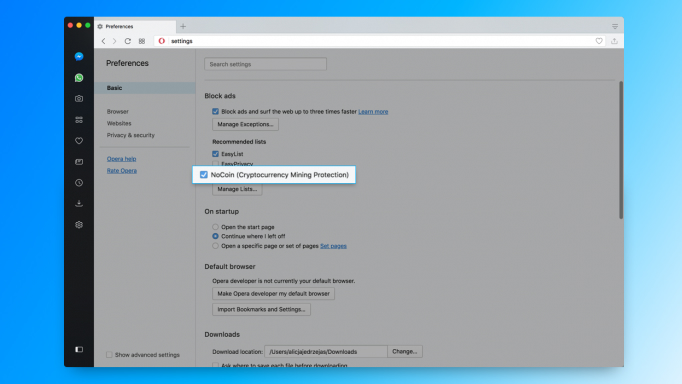Click the Search settings field
This screenshot has width=682, height=384.
[x=265, y=64]
